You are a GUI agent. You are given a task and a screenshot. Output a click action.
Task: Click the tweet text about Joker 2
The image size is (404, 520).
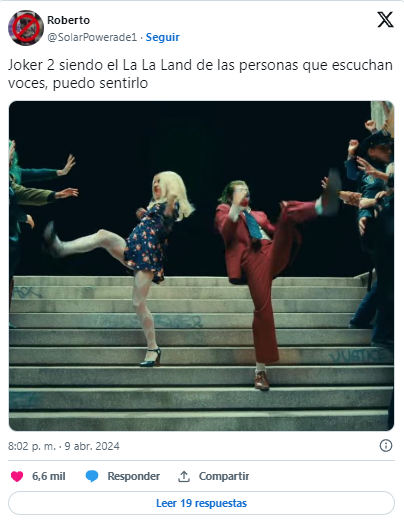(200, 74)
